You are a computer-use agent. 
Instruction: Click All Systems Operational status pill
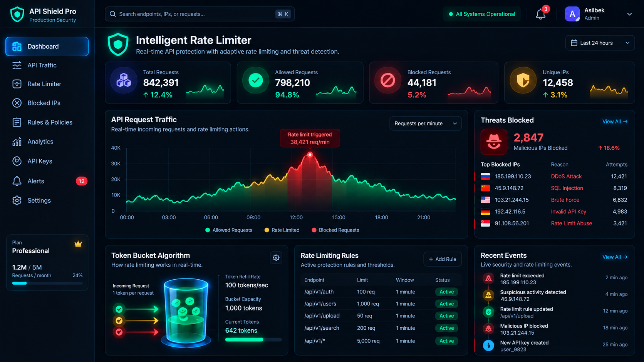pos(482,14)
